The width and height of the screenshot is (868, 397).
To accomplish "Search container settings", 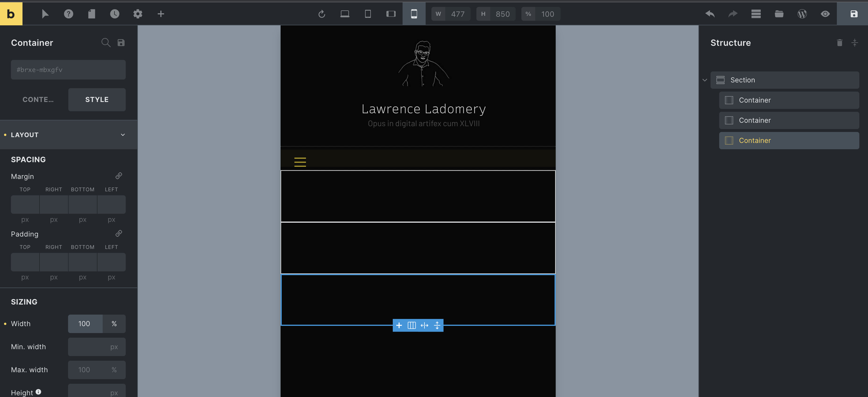I will [106, 42].
